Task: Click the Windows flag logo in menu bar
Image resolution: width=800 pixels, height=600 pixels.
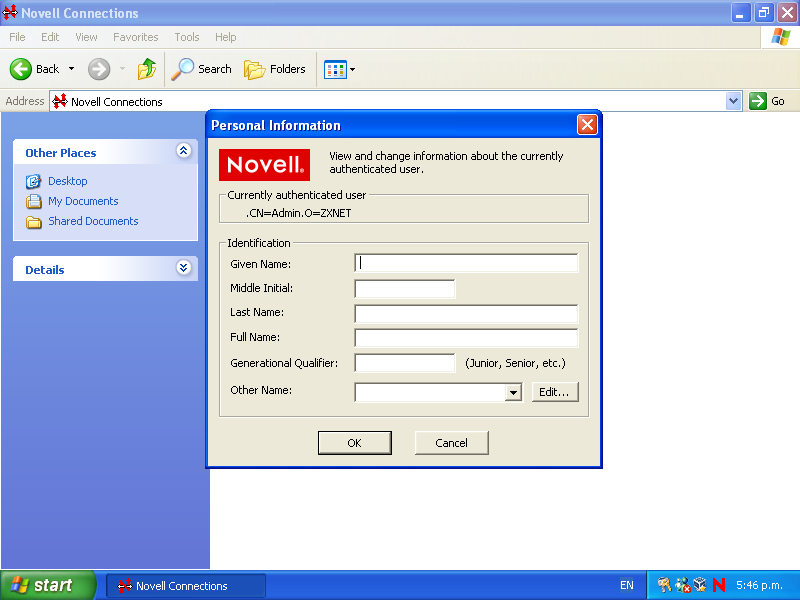Action: [781, 37]
